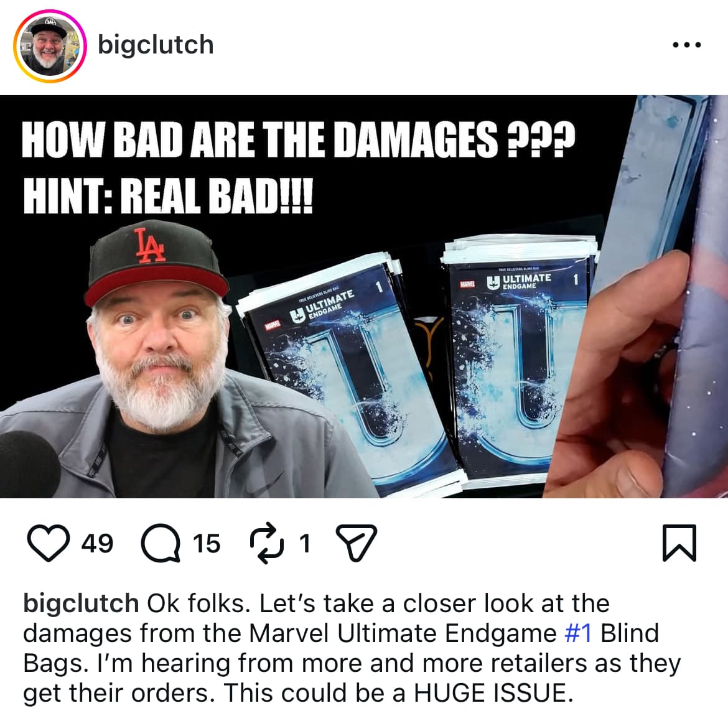Repost using the circular arrows icon
This screenshot has width=728, height=721.
pyautogui.click(x=266, y=542)
